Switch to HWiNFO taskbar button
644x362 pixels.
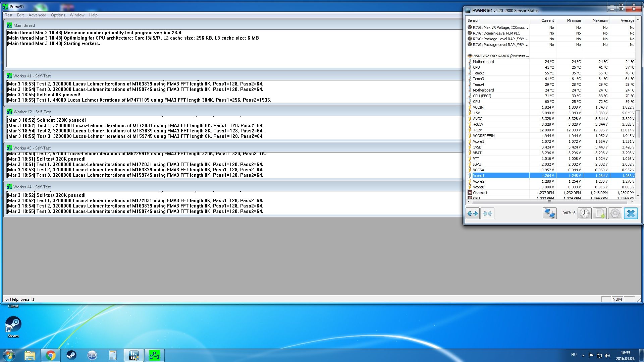point(133,355)
